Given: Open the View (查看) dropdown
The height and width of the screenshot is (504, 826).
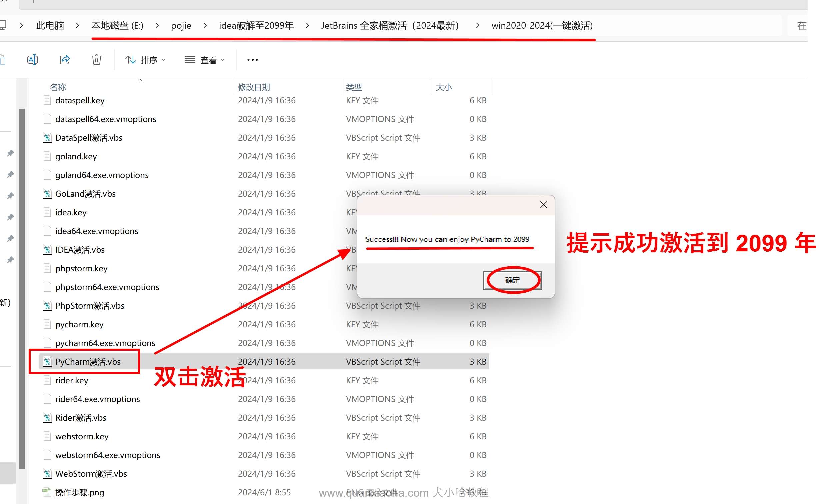Looking at the screenshot, I should (204, 60).
